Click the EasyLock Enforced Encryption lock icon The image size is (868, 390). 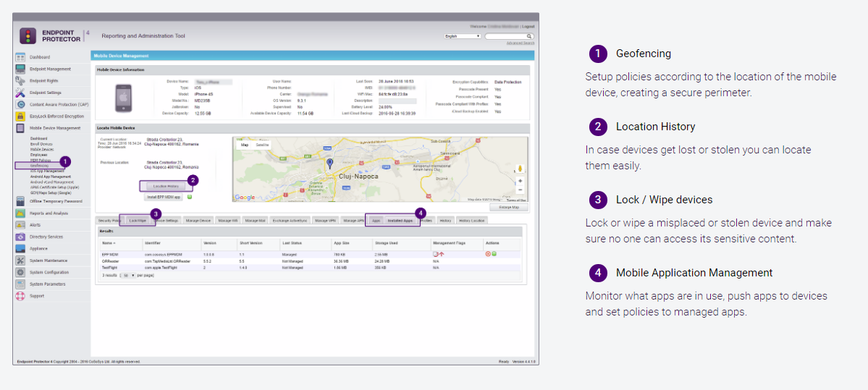21,116
